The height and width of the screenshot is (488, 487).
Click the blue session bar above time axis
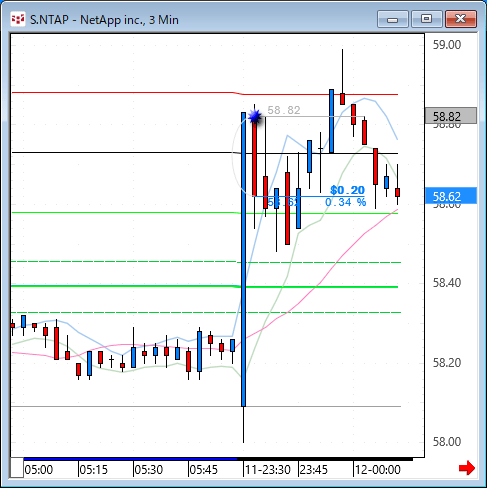coord(130,459)
